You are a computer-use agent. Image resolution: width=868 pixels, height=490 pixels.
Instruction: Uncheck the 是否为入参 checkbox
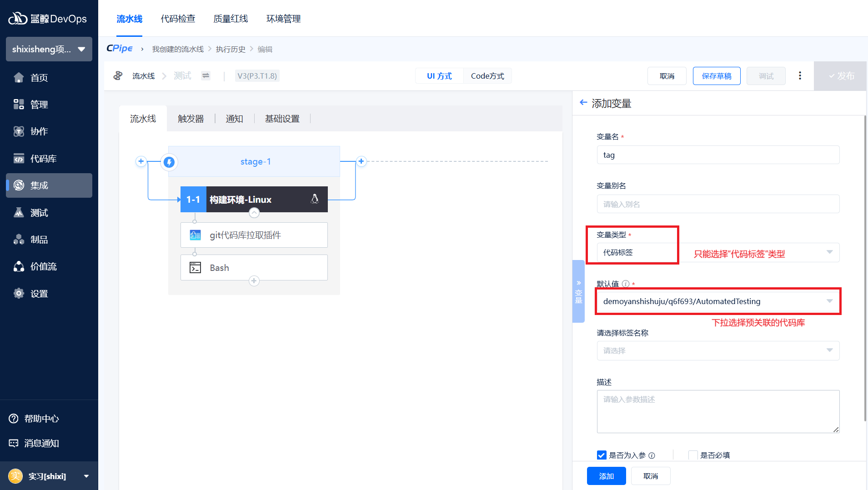click(602, 455)
